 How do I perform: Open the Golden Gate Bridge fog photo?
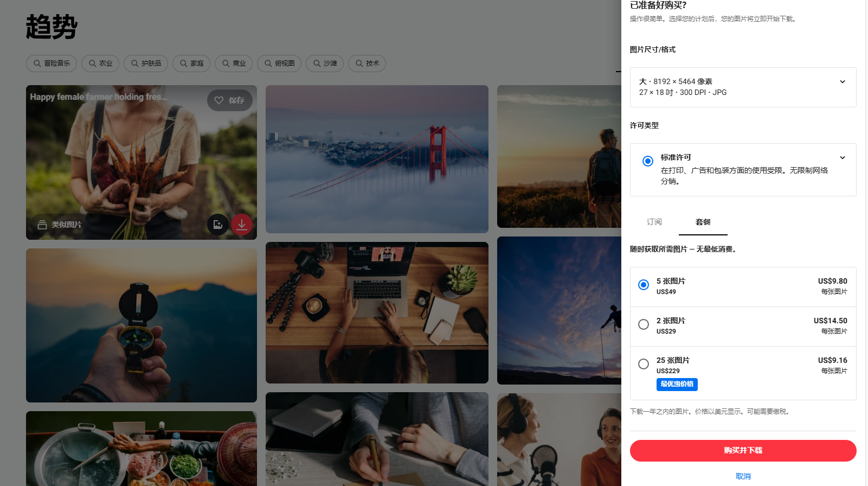[x=377, y=159]
